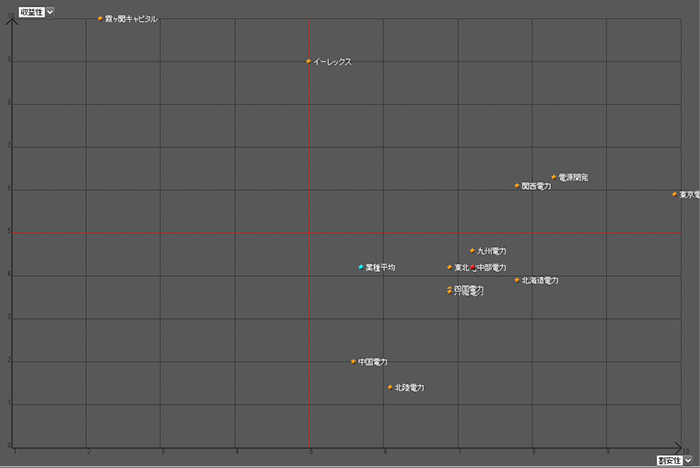Pick the 東京電力 star at right edge
The image size is (700, 468).
tap(675, 194)
